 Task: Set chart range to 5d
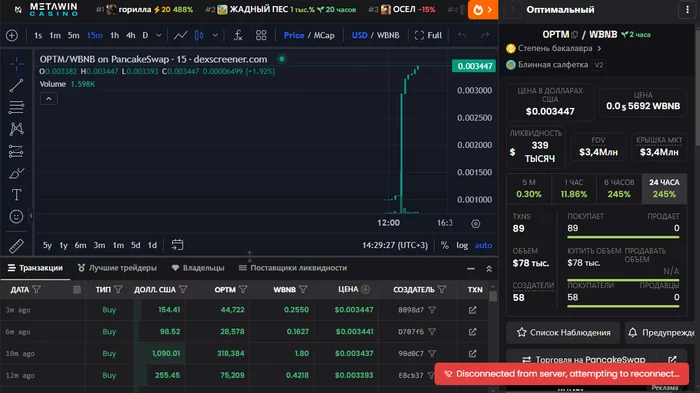[x=136, y=245]
